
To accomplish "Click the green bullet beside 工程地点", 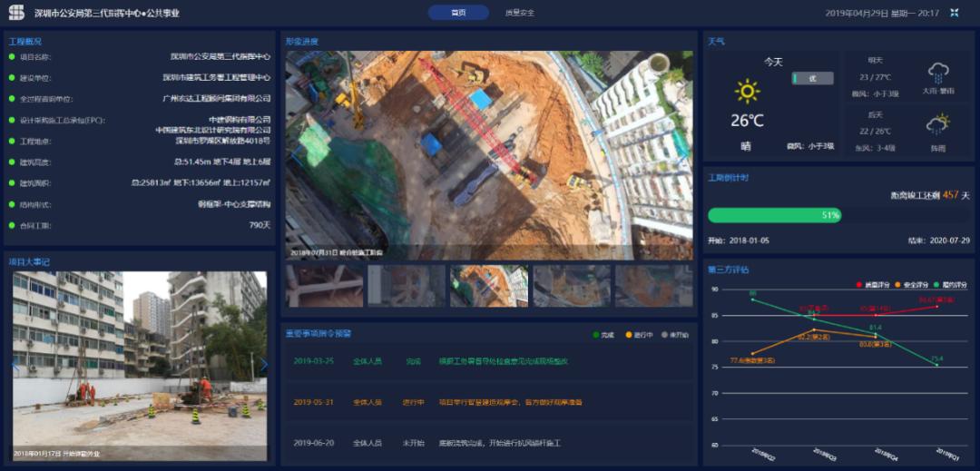I will tap(12, 142).
